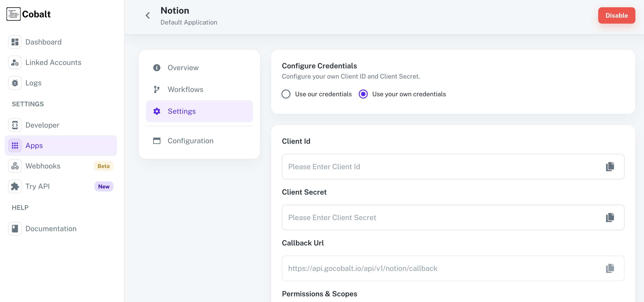Select the Developer section icon
Screen dimensions: 644x302
tap(15, 125)
